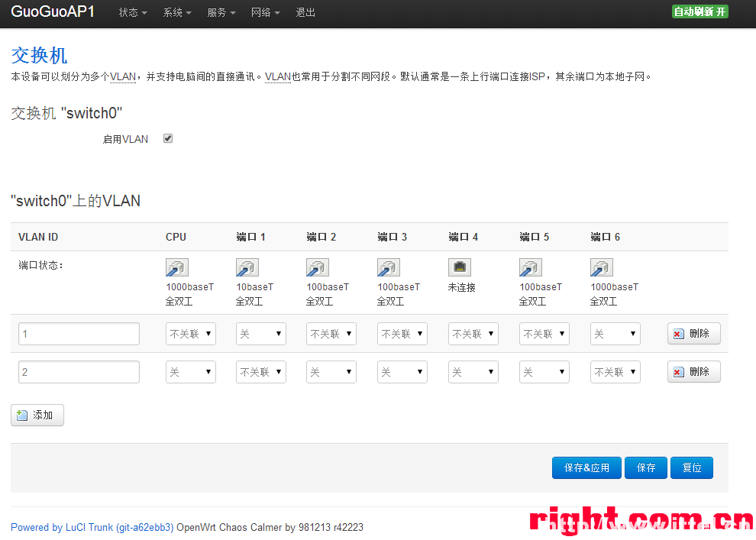Screen dimensions: 756x540
Task: Open VLAN 1 端口 2 dropdown
Action: coord(331,334)
